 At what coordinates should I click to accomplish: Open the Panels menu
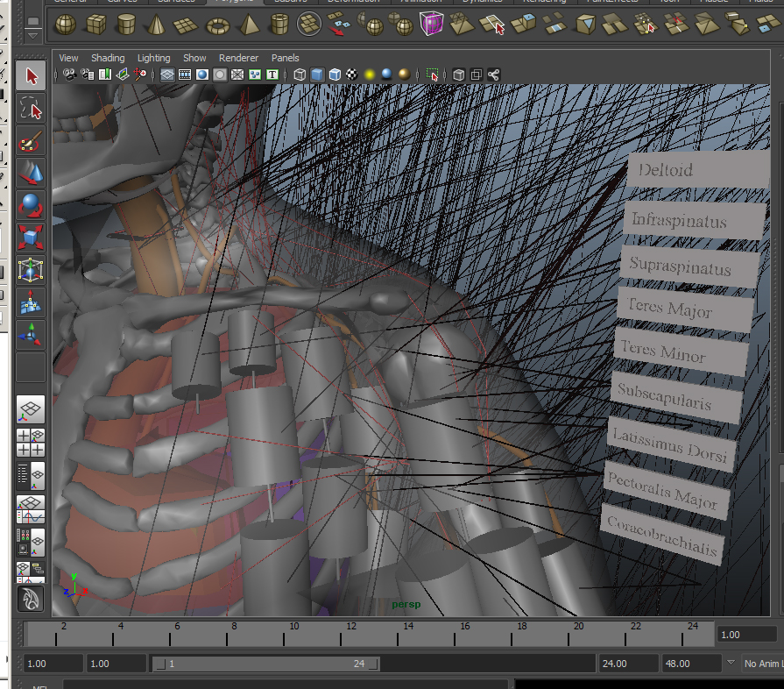click(x=285, y=58)
